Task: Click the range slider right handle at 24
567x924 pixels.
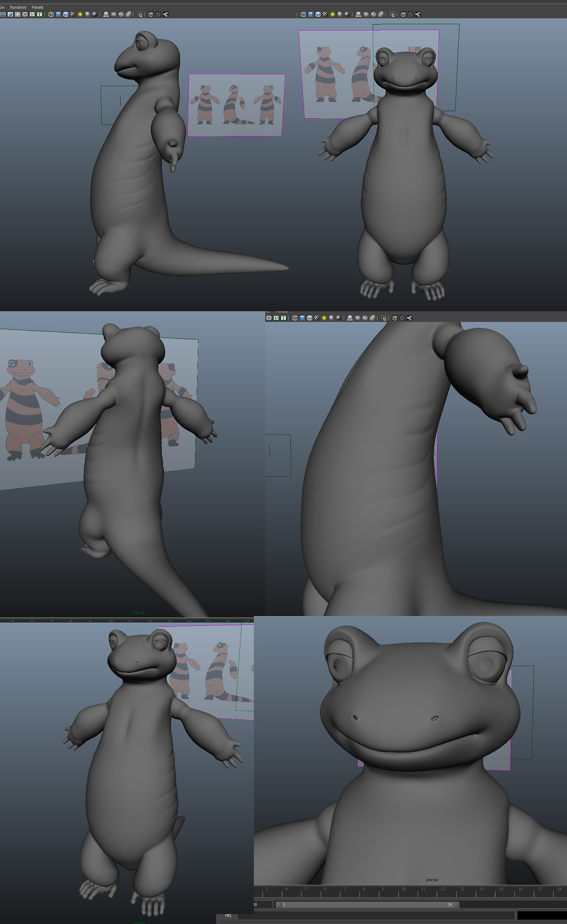Action: (x=456, y=905)
